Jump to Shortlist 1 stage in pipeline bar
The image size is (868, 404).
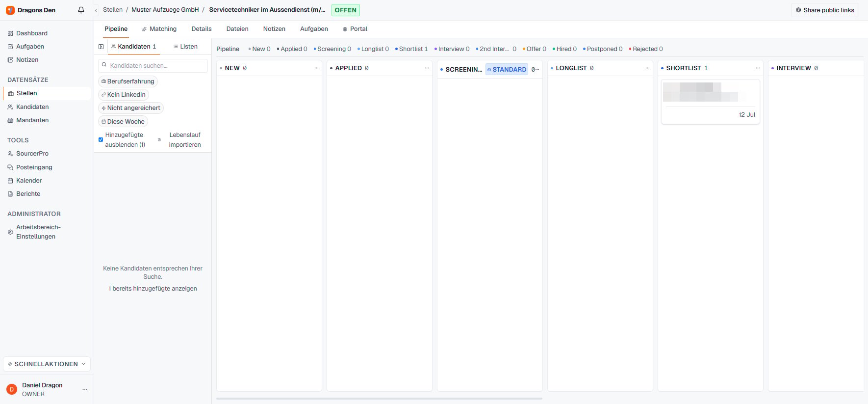tap(411, 49)
